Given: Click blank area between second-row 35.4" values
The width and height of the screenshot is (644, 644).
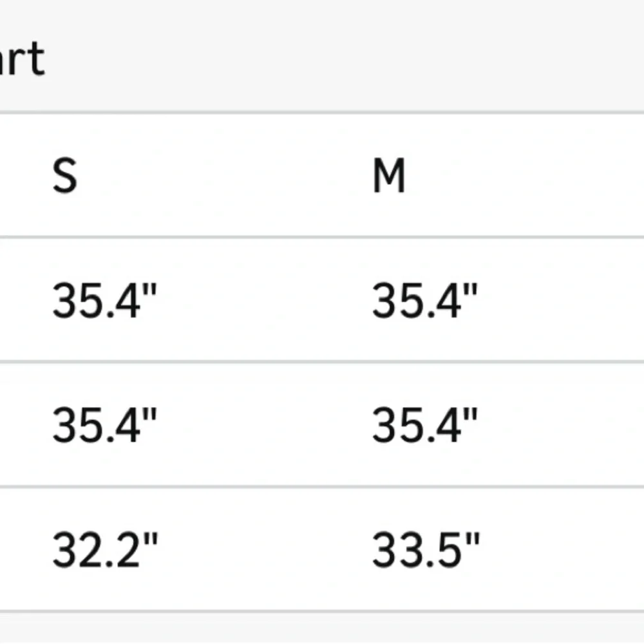Looking at the screenshot, I should click(264, 425).
